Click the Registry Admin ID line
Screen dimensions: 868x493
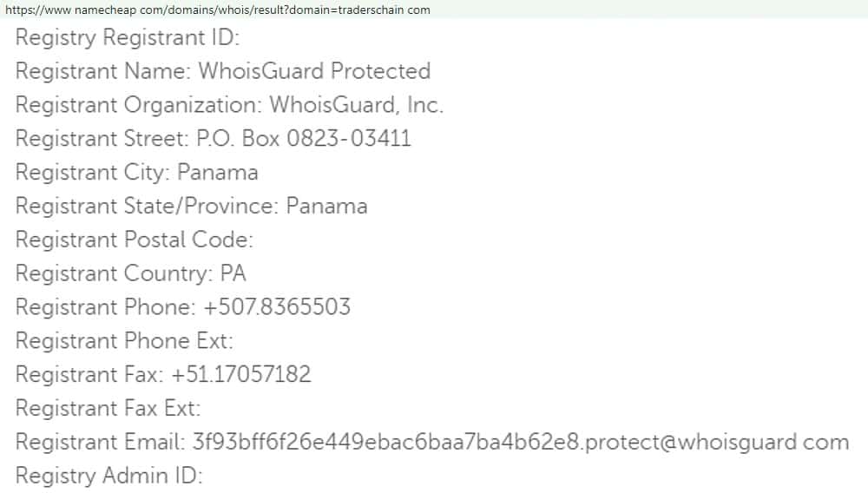point(108,476)
